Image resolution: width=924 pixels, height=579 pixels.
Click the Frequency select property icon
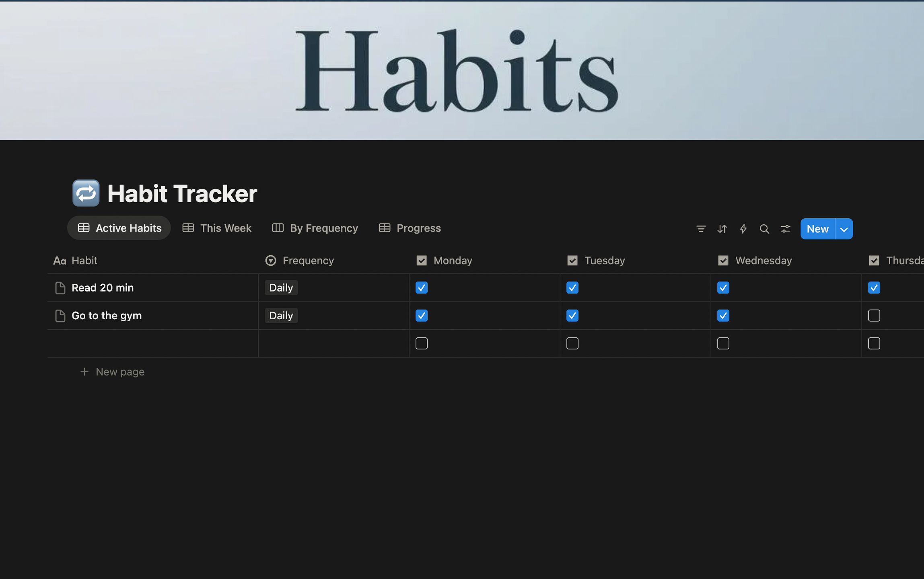(271, 261)
